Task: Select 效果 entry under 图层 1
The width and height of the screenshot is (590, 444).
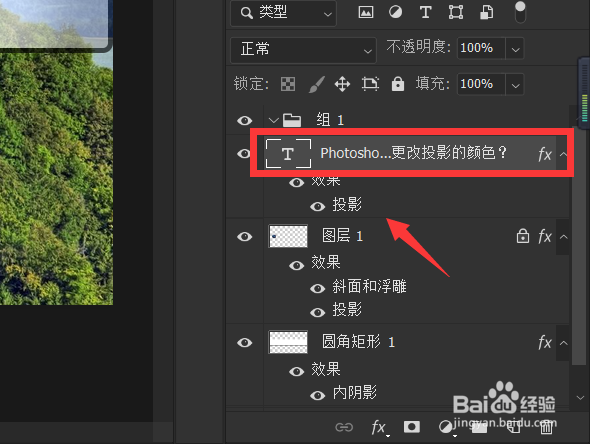Action: 326,262
